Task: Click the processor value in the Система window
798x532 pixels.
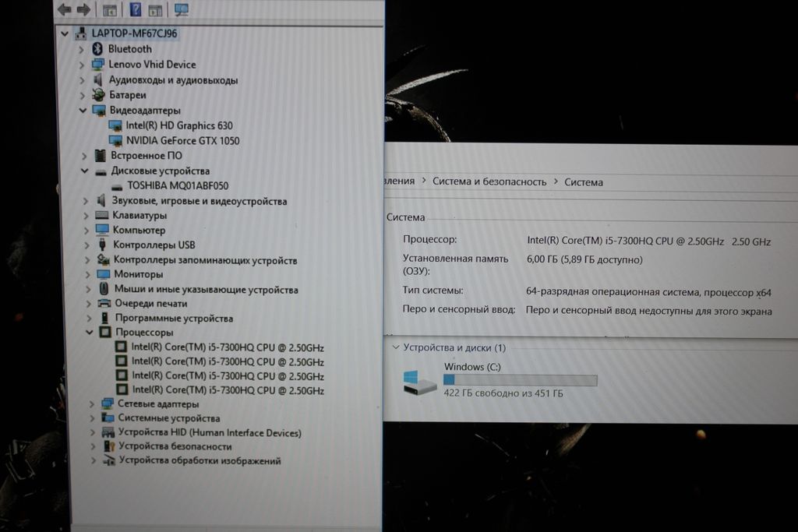Action: [649, 241]
